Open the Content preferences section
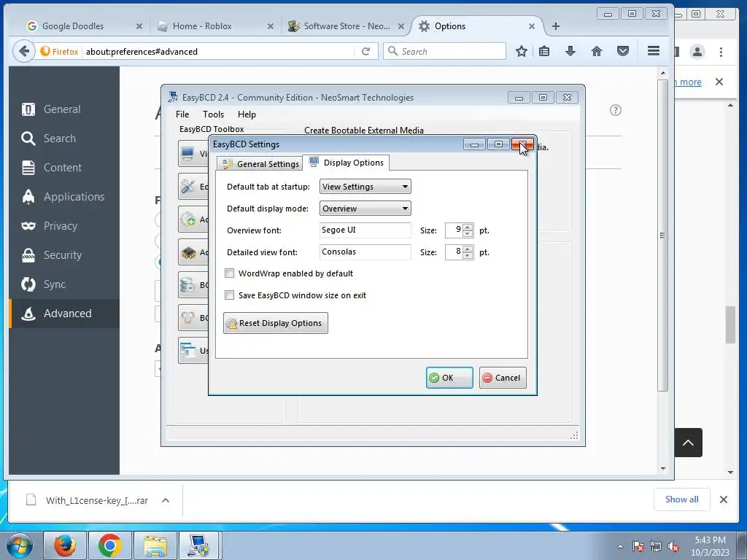The height and width of the screenshot is (560, 747). [64, 168]
